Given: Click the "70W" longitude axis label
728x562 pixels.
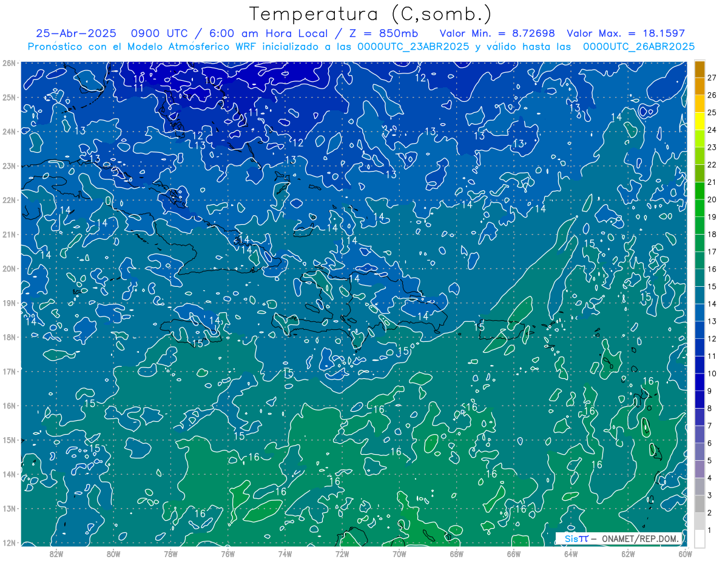Looking at the screenshot, I should tap(399, 553).
